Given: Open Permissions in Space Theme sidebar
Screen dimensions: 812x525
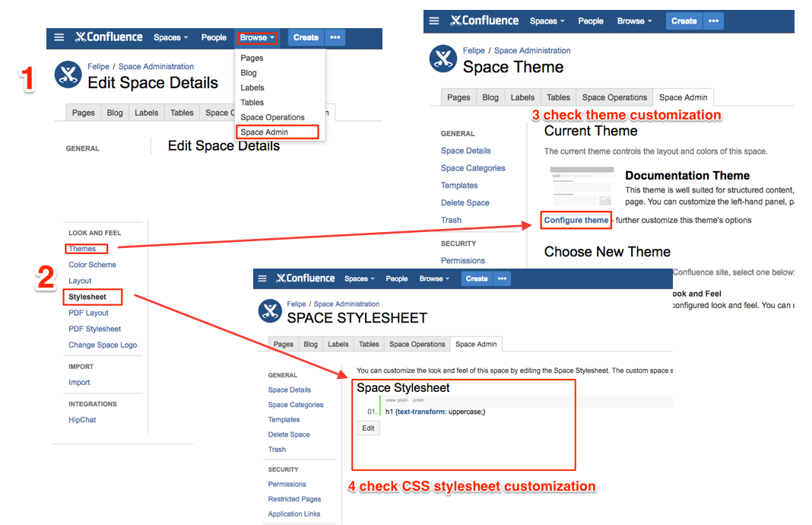Looking at the screenshot, I should tap(463, 261).
